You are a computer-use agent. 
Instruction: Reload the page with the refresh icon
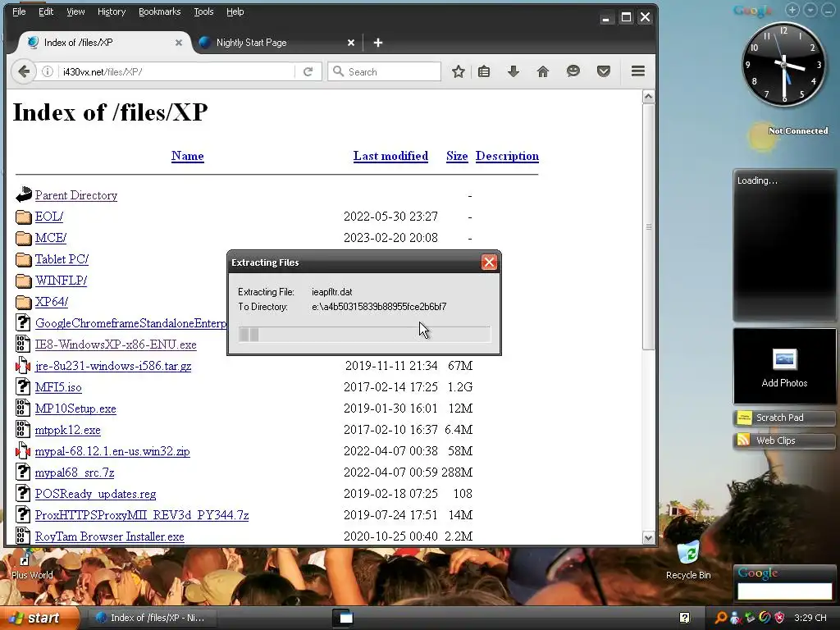point(308,71)
